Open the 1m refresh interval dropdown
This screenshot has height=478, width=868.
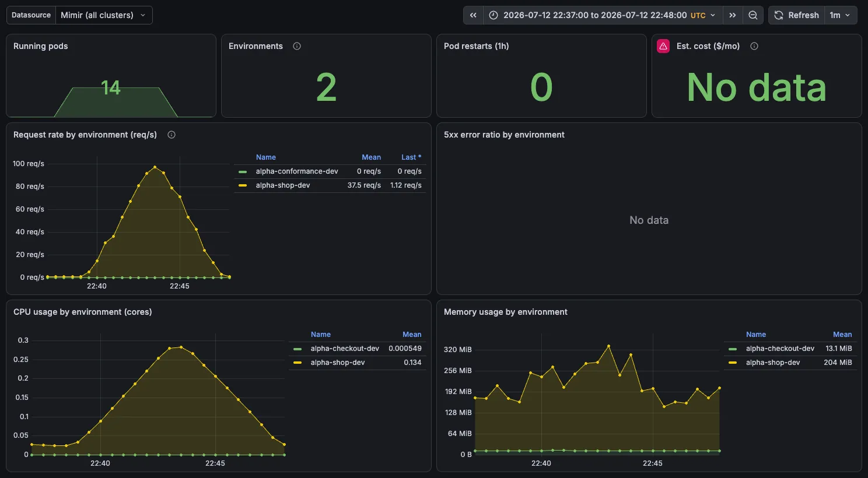841,15
